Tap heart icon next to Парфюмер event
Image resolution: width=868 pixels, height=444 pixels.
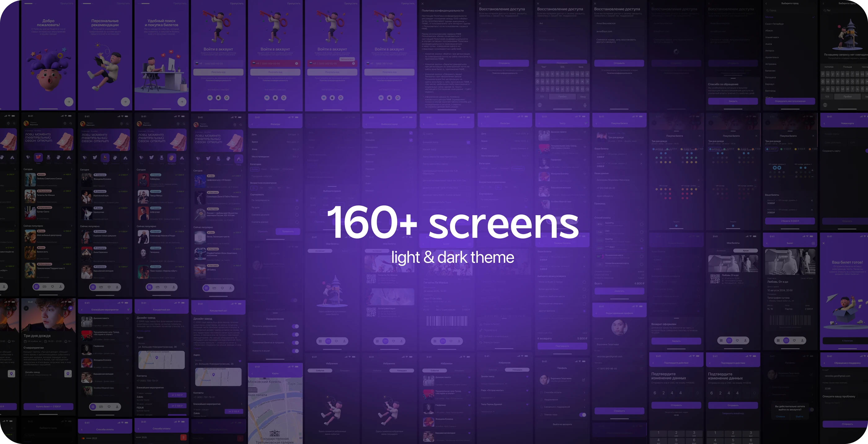coord(127,346)
